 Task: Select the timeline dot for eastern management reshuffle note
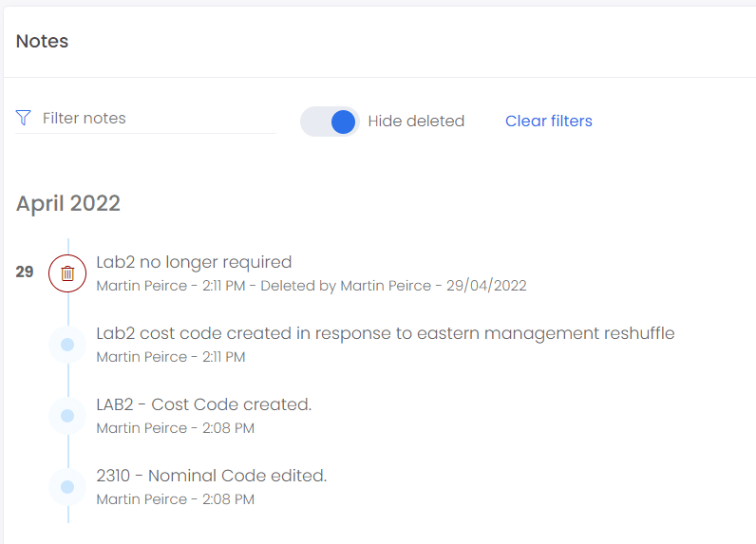[x=67, y=345]
